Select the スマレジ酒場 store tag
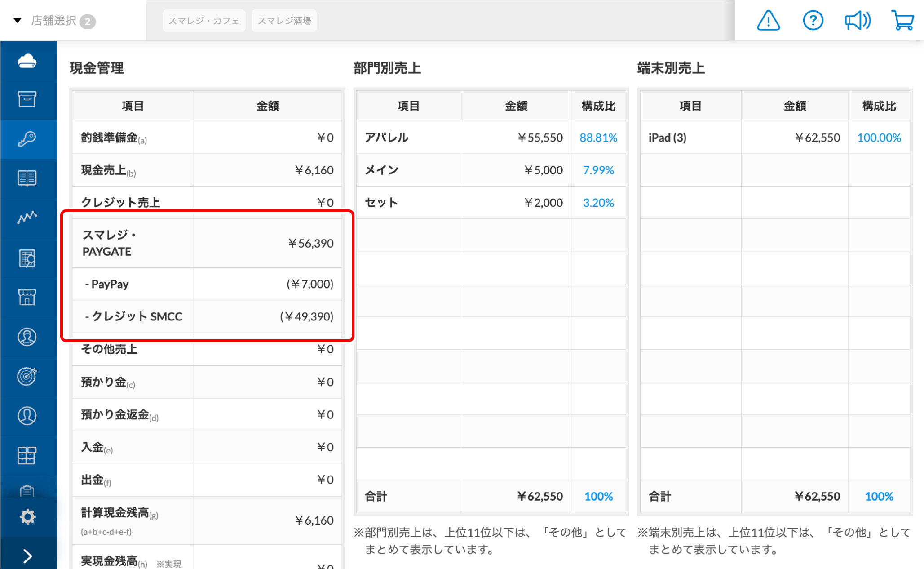Screen dimensions: 924x569 point(284,21)
